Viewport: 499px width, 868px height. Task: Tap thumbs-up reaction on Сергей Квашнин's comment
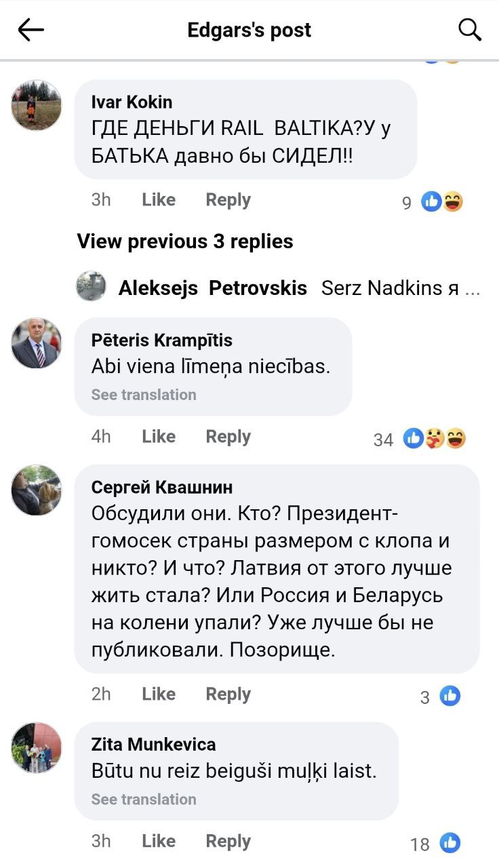click(450, 696)
